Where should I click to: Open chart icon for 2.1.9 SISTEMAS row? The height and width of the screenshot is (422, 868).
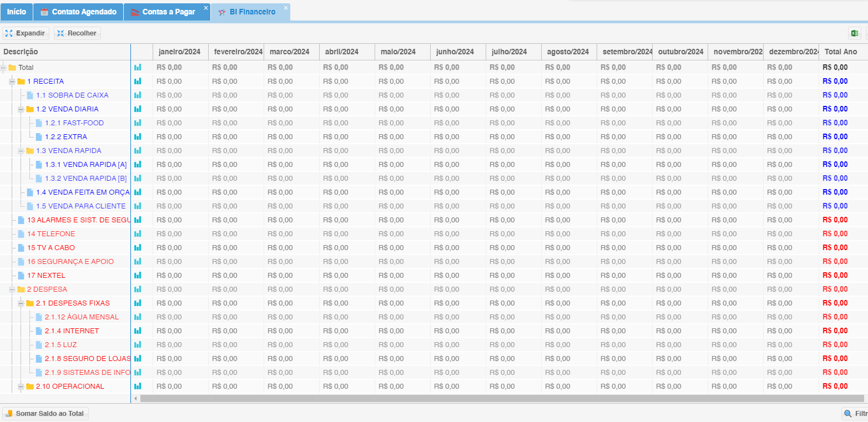click(138, 372)
